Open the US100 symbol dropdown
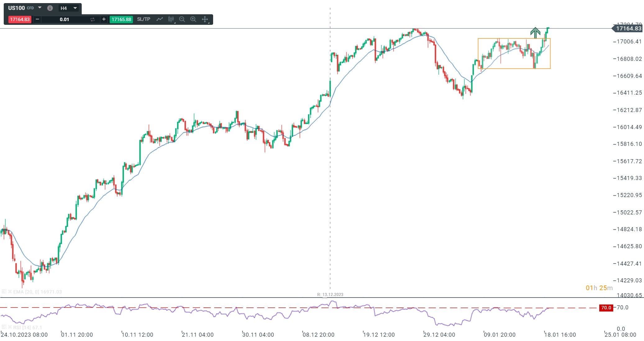The width and height of the screenshot is (644, 341). [x=39, y=8]
